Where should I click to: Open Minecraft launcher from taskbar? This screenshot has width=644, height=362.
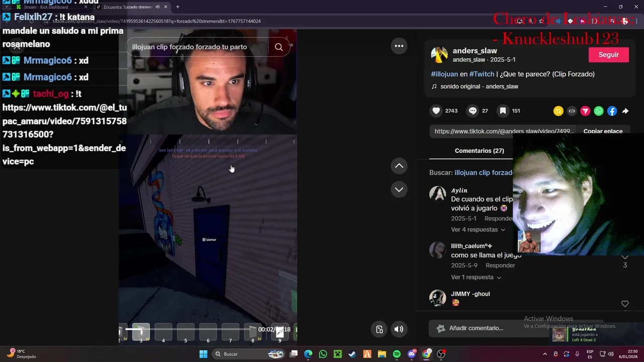coord(338,354)
